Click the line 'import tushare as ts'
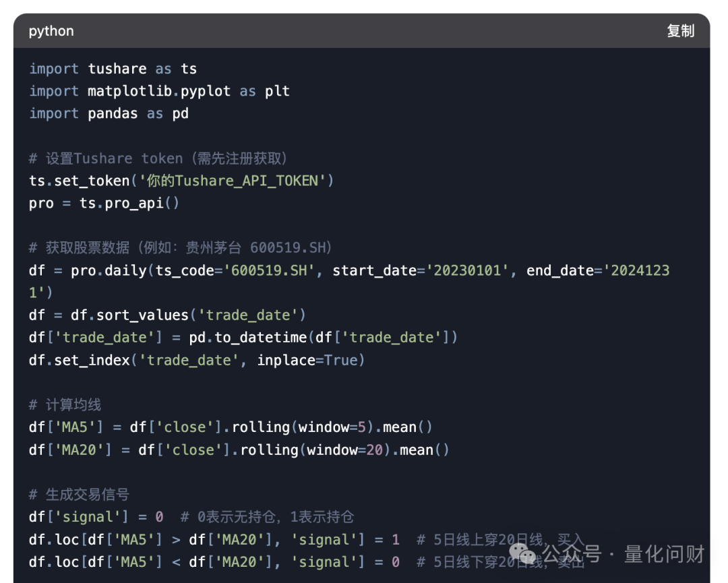 pyautogui.click(x=113, y=69)
